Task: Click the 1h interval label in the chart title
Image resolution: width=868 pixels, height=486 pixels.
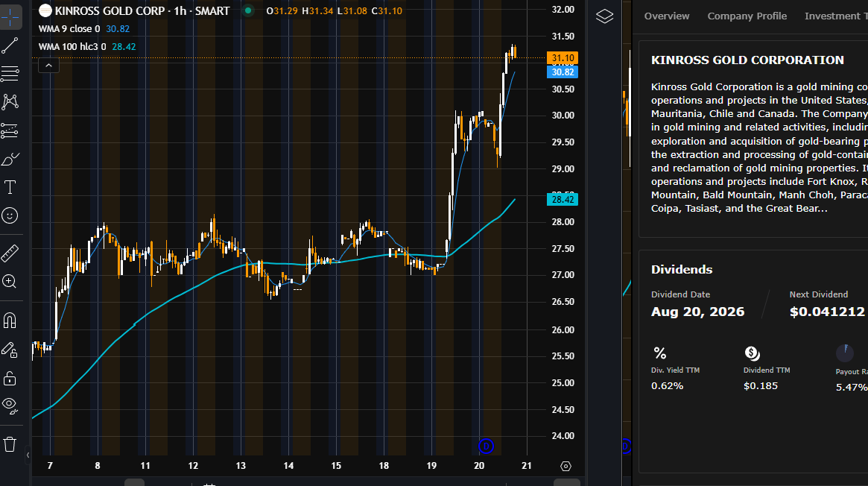Action: click(x=180, y=11)
